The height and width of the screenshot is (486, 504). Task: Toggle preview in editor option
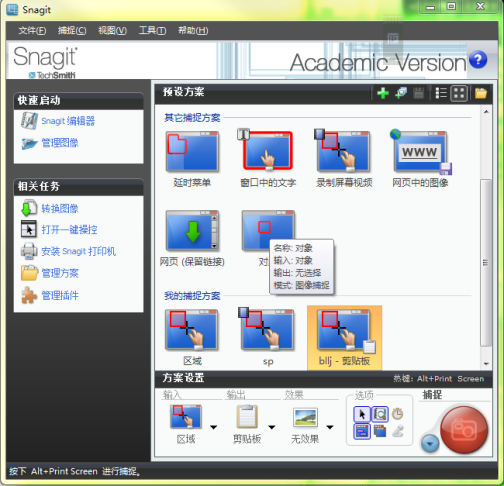380,415
